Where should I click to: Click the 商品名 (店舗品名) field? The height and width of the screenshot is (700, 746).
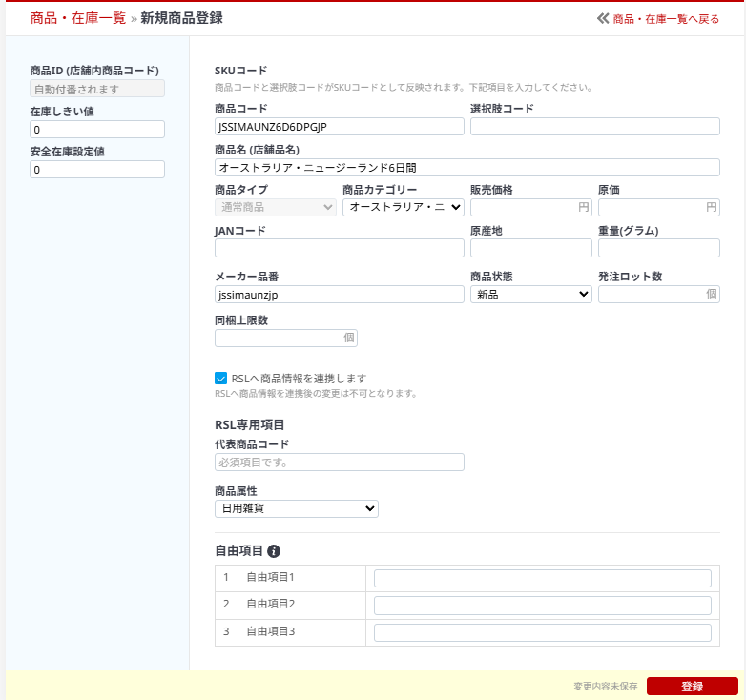[466, 167]
